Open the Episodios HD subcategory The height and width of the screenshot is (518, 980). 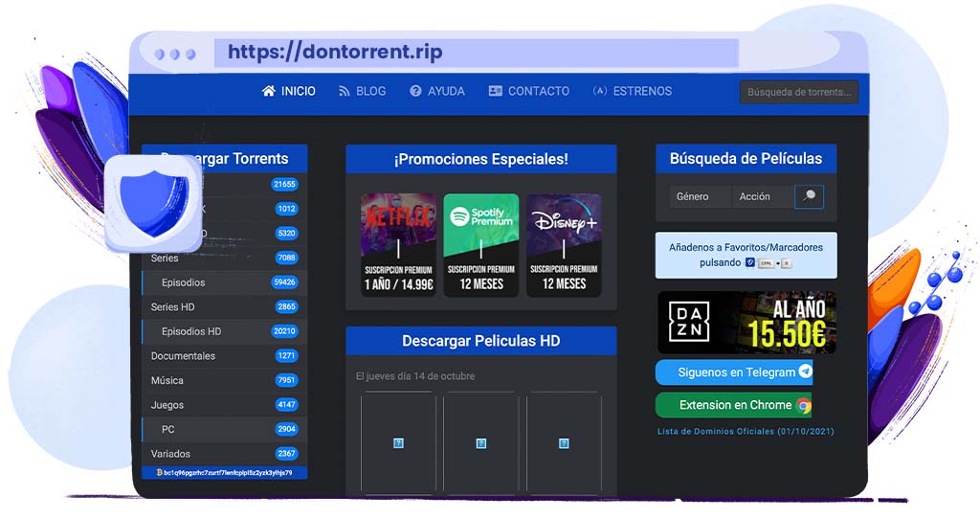point(224,331)
